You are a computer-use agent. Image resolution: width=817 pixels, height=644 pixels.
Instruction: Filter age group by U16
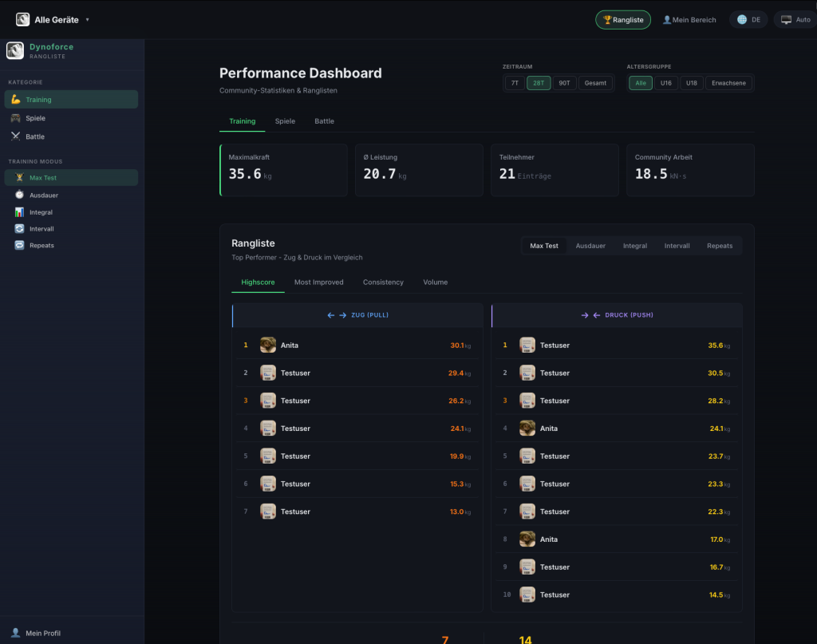click(x=665, y=83)
